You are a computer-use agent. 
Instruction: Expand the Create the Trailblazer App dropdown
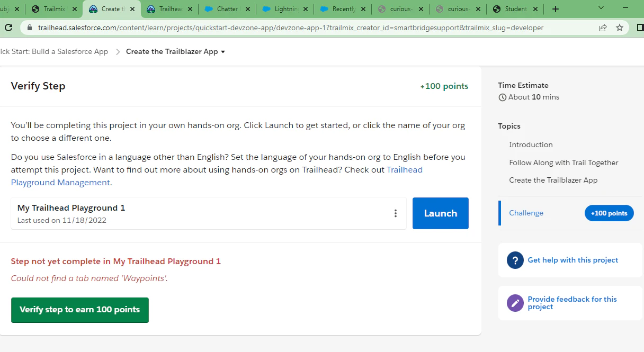[x=175, y=51]
